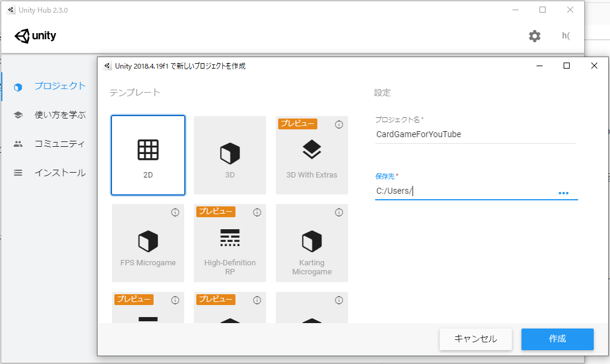
Task: Click the 作成 create button
Action: pos(558,339)
